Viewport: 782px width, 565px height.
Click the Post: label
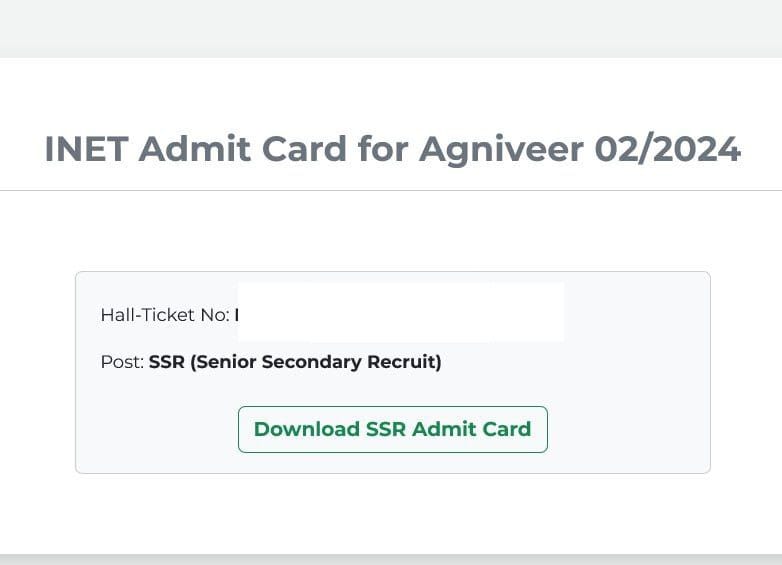point(122,362)
